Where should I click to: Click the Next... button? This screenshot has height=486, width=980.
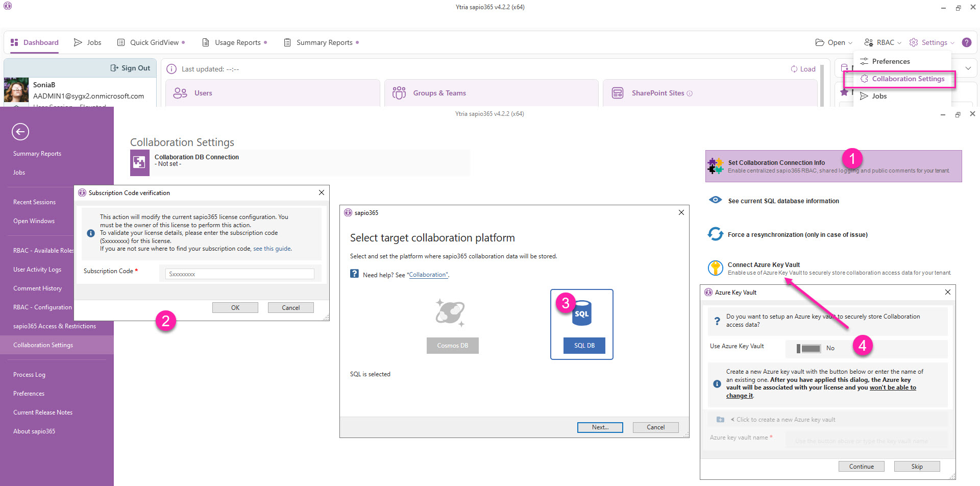(x=600, y=427)
